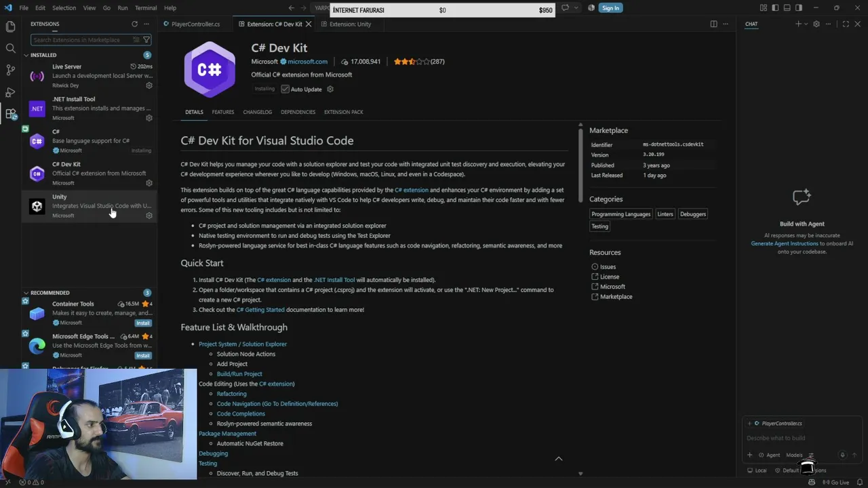Image resolution: width=868 pixels, height=488 pixels.
Task: Open the Issues resource link
Action: pyautogui.click(x=608, y=267)
